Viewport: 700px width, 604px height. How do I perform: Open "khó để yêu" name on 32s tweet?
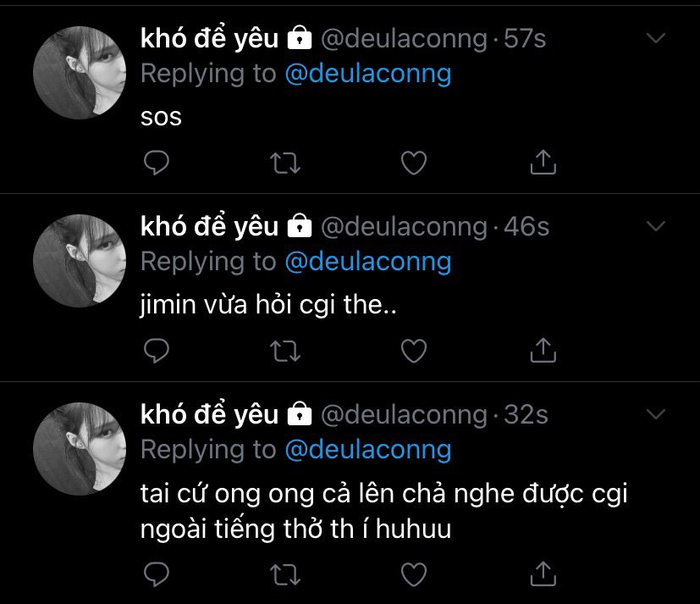click(209, 414)
